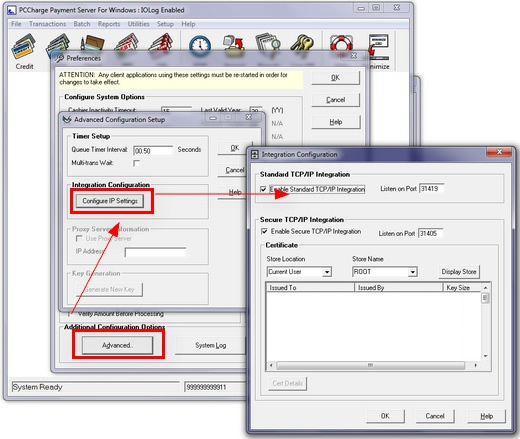
Task: Click the Advanced Configuration Setup title icon
Action: point(67,119)
